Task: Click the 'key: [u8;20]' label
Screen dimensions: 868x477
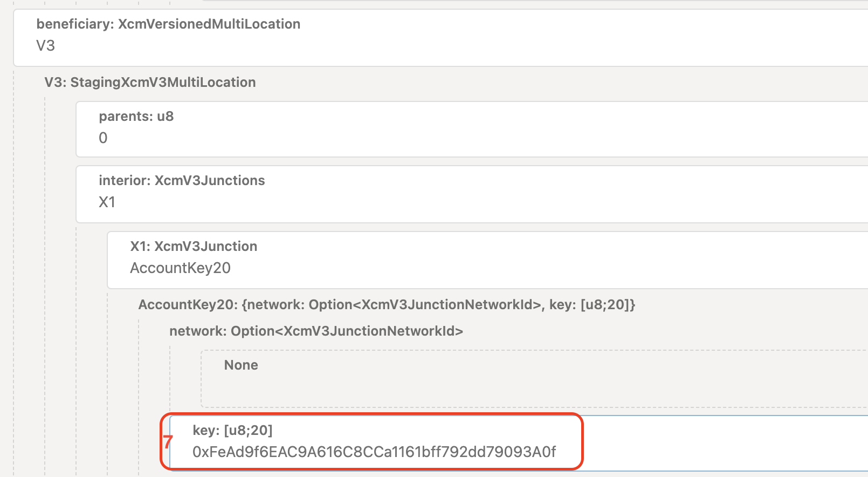Action: click(x=232, y=431)
